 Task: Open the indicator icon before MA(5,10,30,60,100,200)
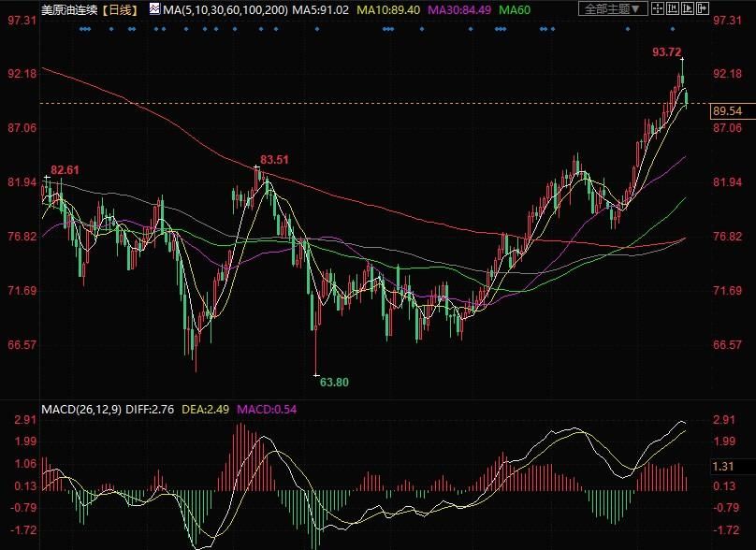click(154, 9)
